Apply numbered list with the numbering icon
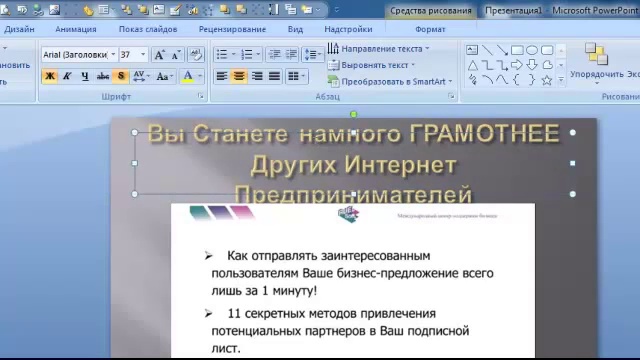Screen dimensions: 640x360 point(247,54)
